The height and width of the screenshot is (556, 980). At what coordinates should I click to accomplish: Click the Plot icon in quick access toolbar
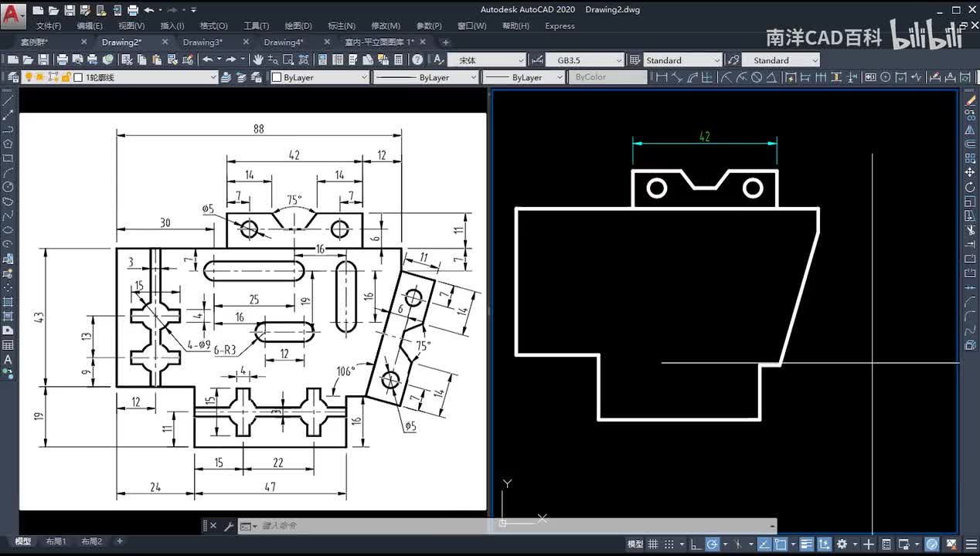[133, 10]
